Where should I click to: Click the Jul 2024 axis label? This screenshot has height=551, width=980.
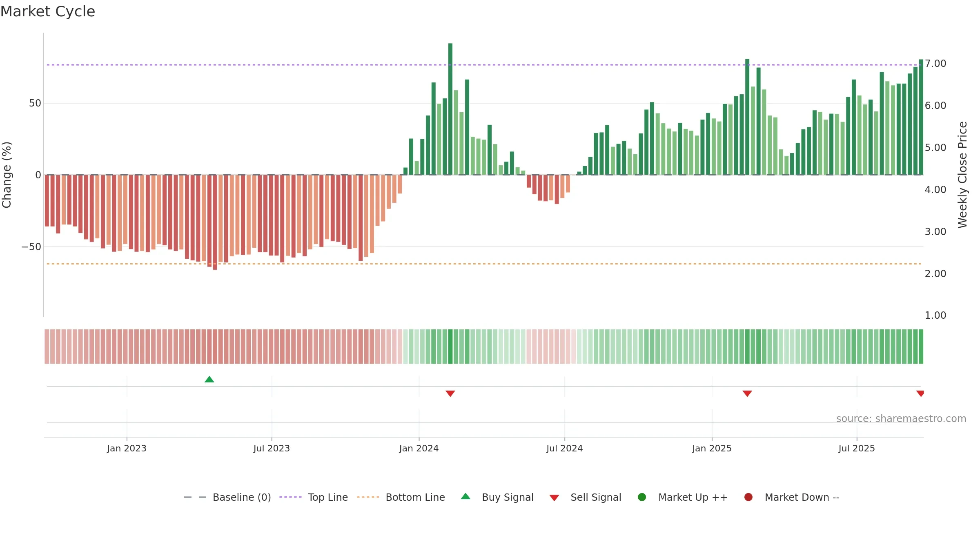[x=565, y=449]
